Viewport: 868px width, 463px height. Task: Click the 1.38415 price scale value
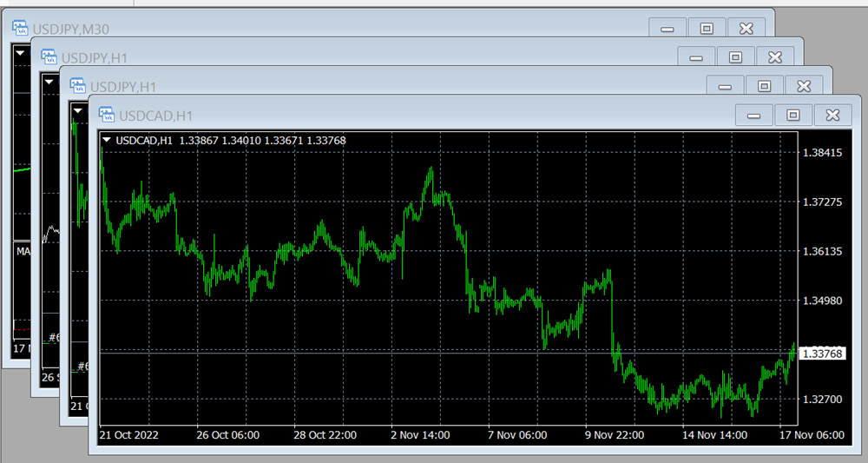[x=822, y=152]
